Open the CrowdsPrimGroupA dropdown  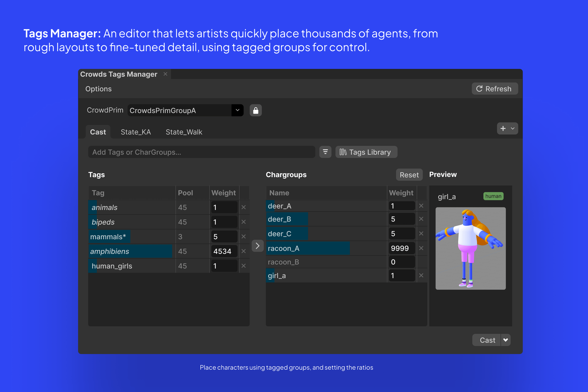[237, 110]
